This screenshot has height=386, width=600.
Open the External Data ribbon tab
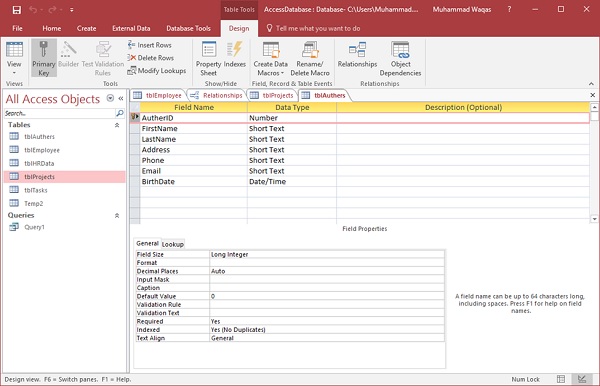[x=131, y=28]
